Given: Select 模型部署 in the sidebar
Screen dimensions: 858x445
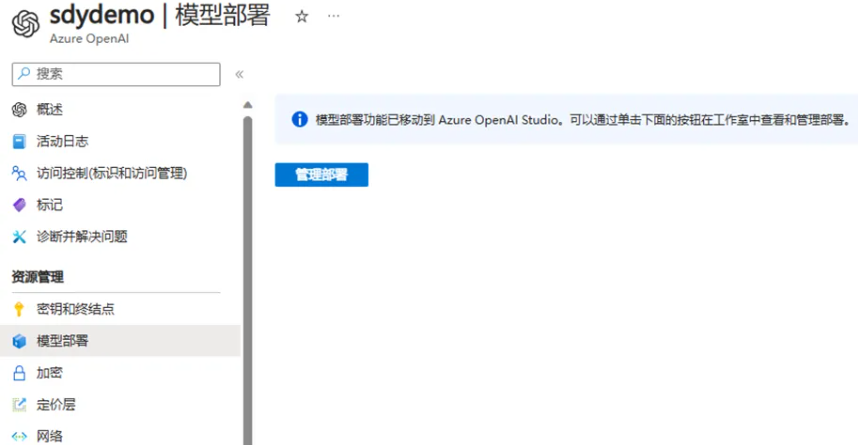Looking at the screenshot, I should tap(120, 341).
